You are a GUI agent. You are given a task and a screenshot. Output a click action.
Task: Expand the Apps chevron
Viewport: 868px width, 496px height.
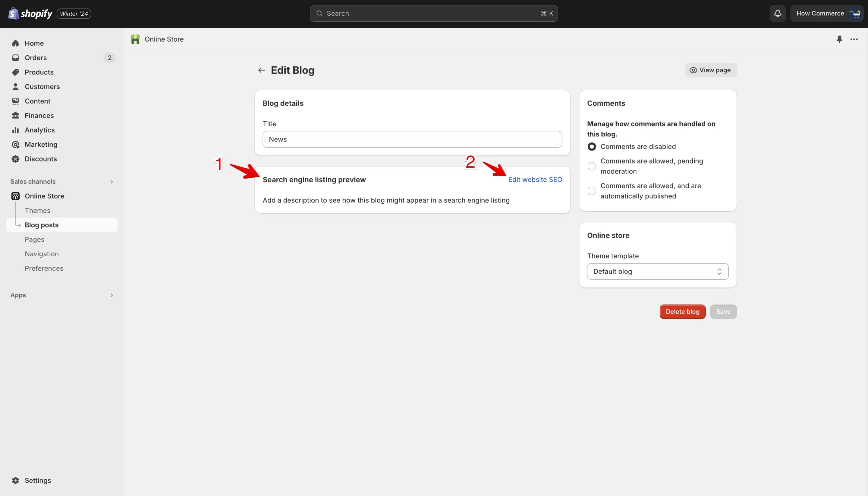point(112,295)
